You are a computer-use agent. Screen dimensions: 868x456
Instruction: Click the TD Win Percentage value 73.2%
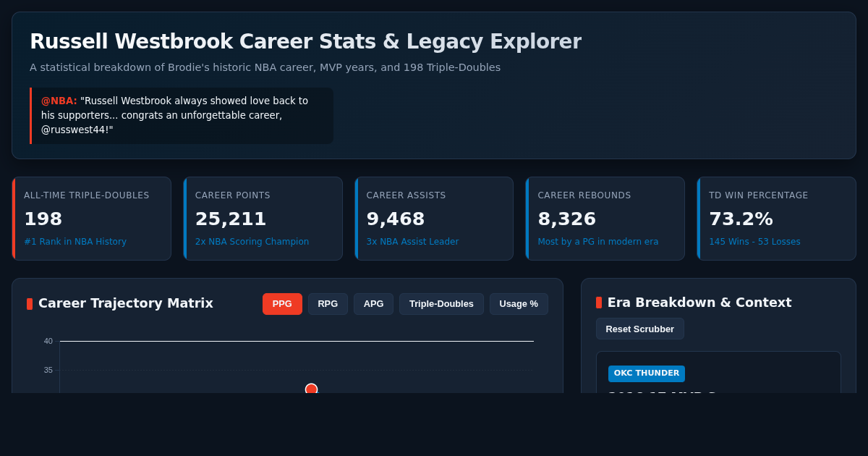[741, 219]
